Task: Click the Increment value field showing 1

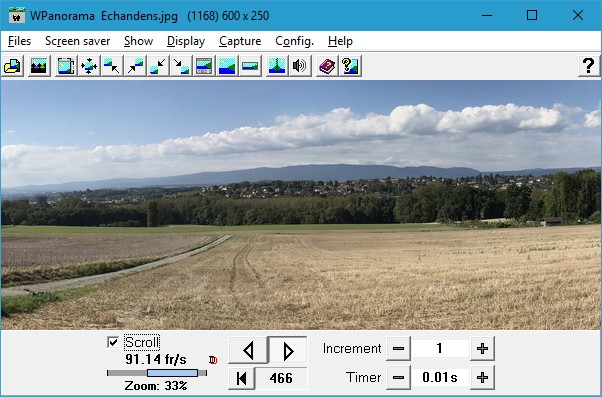Action: tap(440, 348)
